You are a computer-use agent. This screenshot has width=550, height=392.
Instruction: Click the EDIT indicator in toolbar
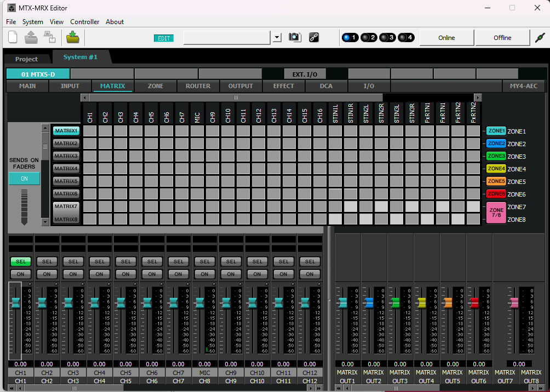164,38
